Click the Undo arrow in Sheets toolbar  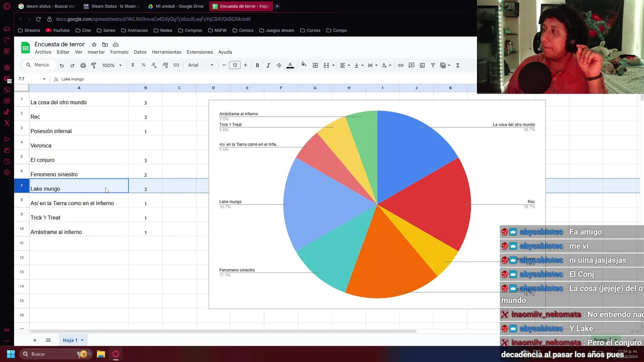point(61,65)
